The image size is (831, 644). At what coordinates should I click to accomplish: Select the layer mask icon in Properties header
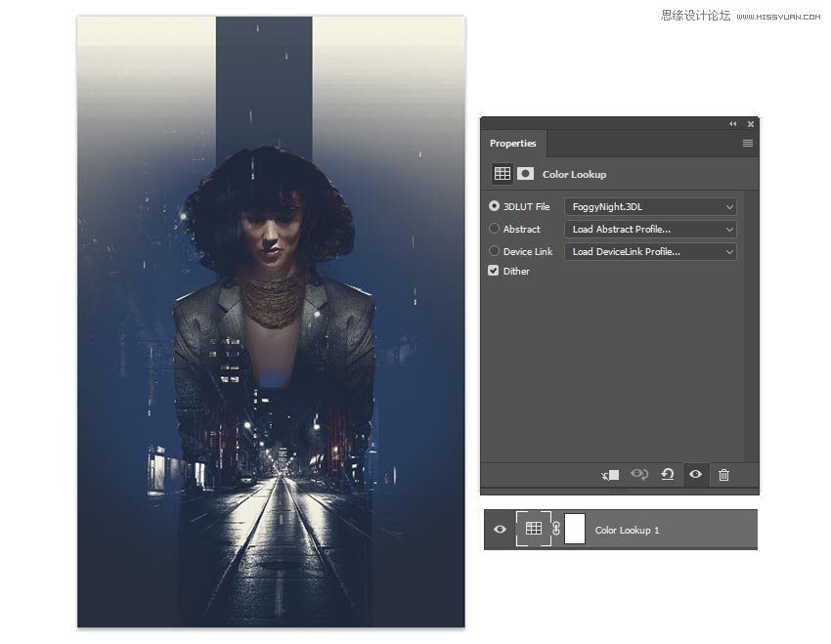coord(525,173)
